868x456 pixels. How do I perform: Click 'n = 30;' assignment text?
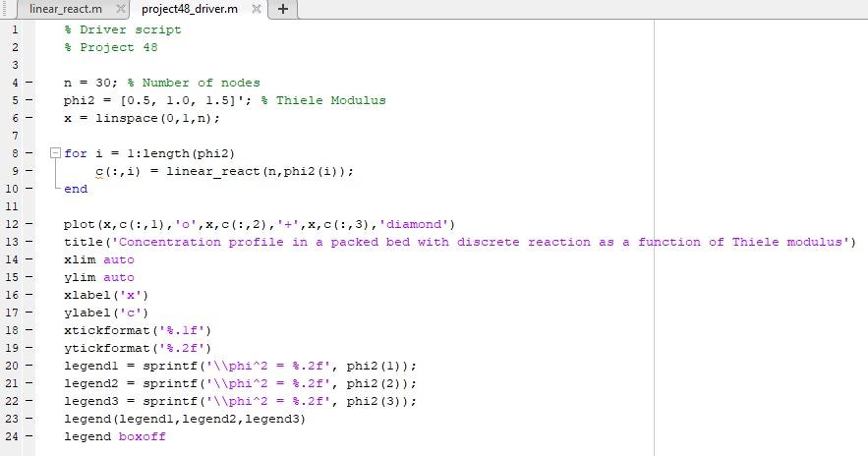point(90,83)
